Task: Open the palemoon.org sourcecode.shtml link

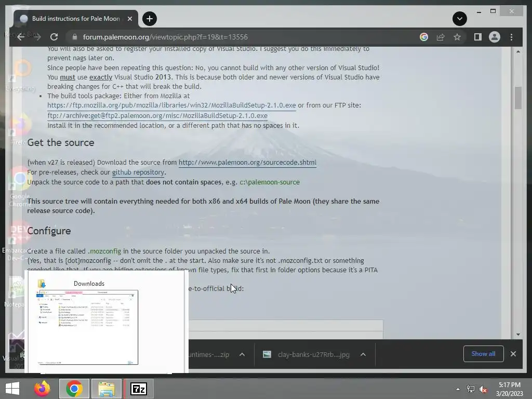Action: (247, 162)
